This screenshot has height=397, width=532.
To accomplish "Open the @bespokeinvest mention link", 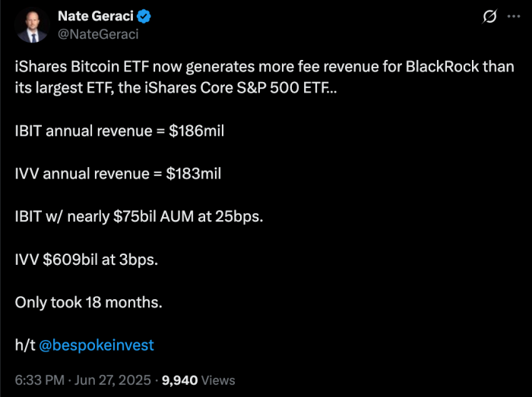I will point(96,345).
